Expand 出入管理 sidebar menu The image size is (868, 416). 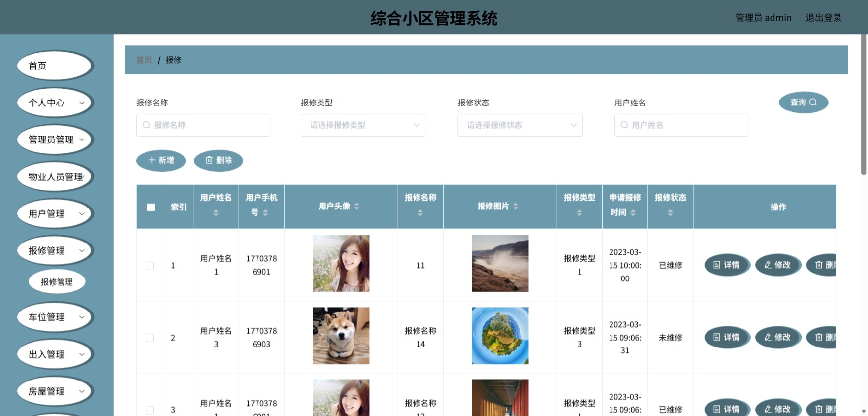[x=55, y=354]
